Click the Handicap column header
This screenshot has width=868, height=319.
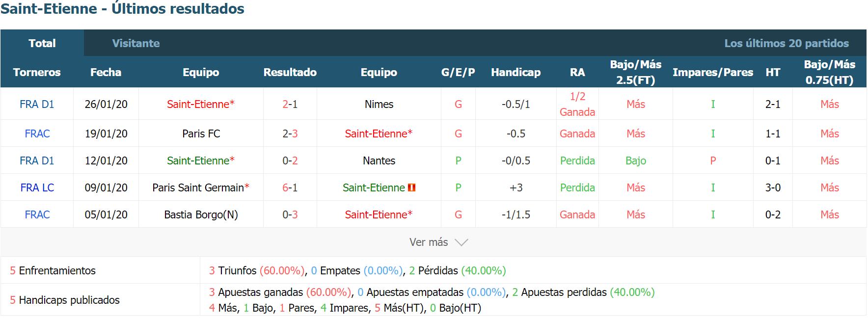(516, 72)
